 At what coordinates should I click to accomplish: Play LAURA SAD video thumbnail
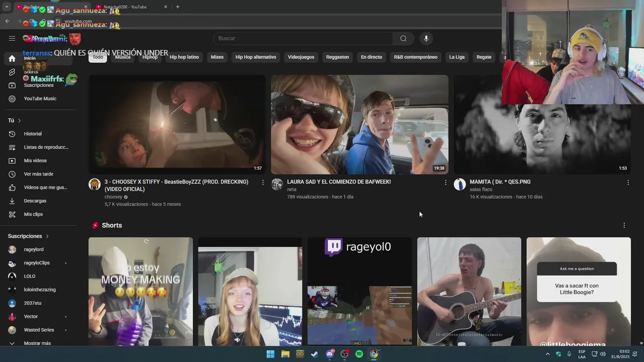360,125
